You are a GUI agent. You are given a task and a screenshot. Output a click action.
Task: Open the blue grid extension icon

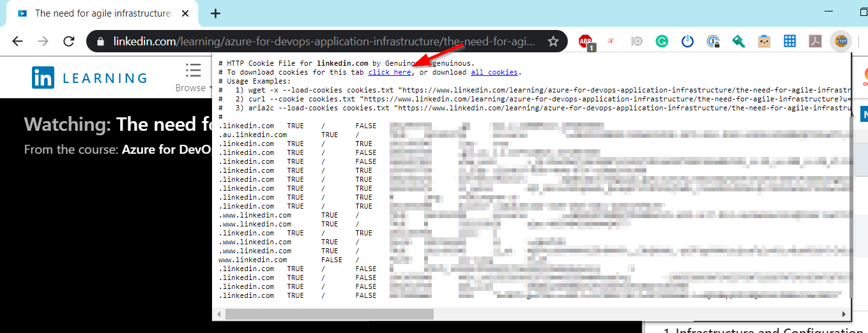789,41
